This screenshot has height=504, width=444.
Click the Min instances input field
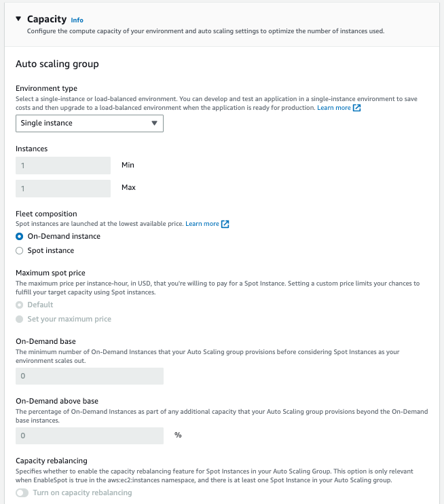point(62,166)
